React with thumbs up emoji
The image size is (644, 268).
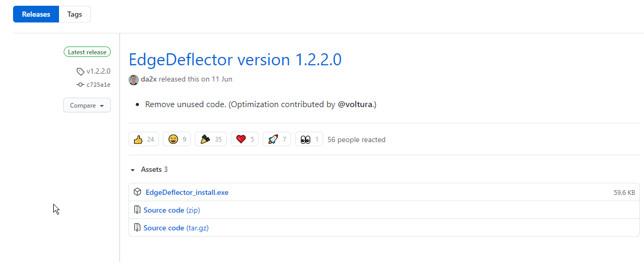point(144,139)
